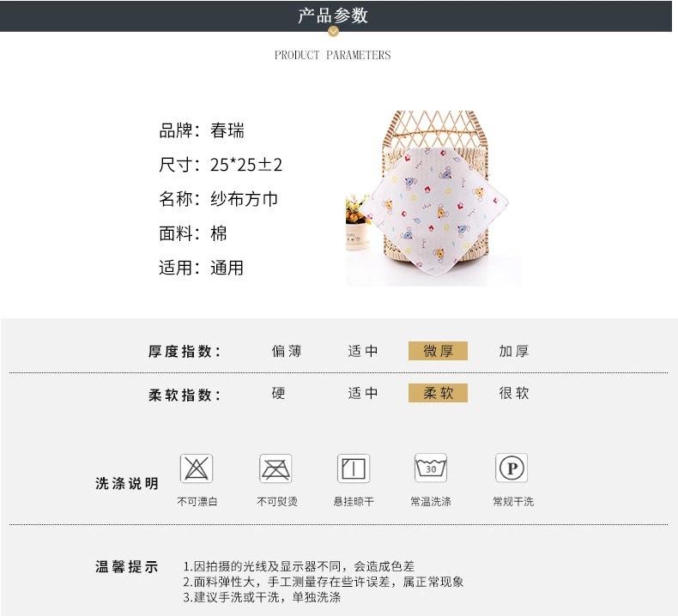
Task: Click the brand name 春瑞
Action: tap(227, 130)
